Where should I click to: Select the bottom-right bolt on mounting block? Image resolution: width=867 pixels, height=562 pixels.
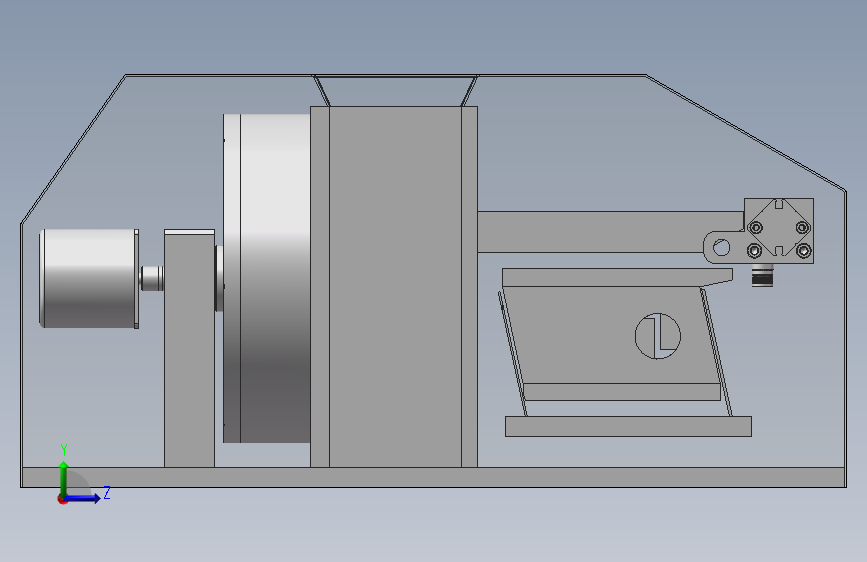803,251
